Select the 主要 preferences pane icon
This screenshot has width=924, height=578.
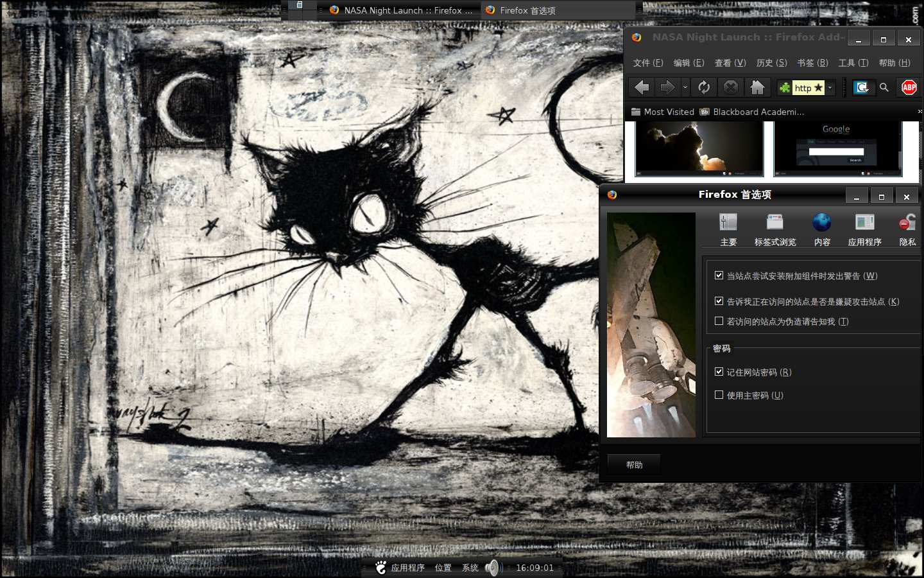click(x=728, y=229)
